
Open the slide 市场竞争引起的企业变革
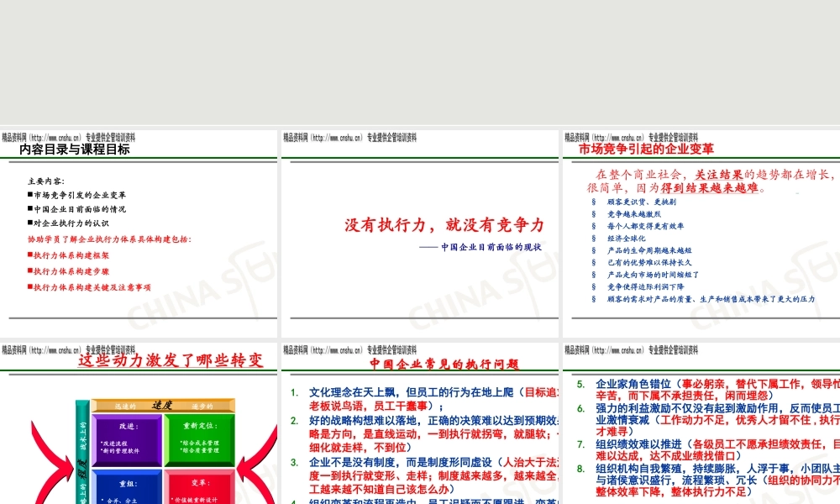(x=701, y=234)
